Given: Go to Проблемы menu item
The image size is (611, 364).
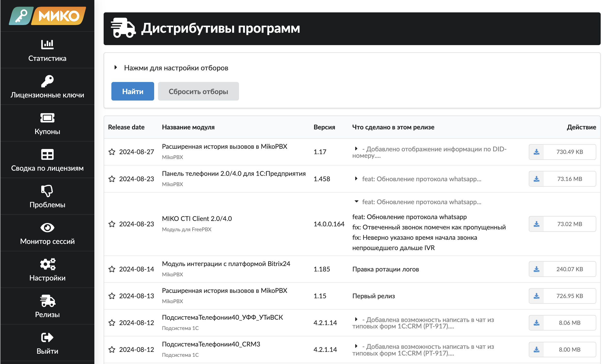Looking at the screenshot, I should (x=47, y=196).
